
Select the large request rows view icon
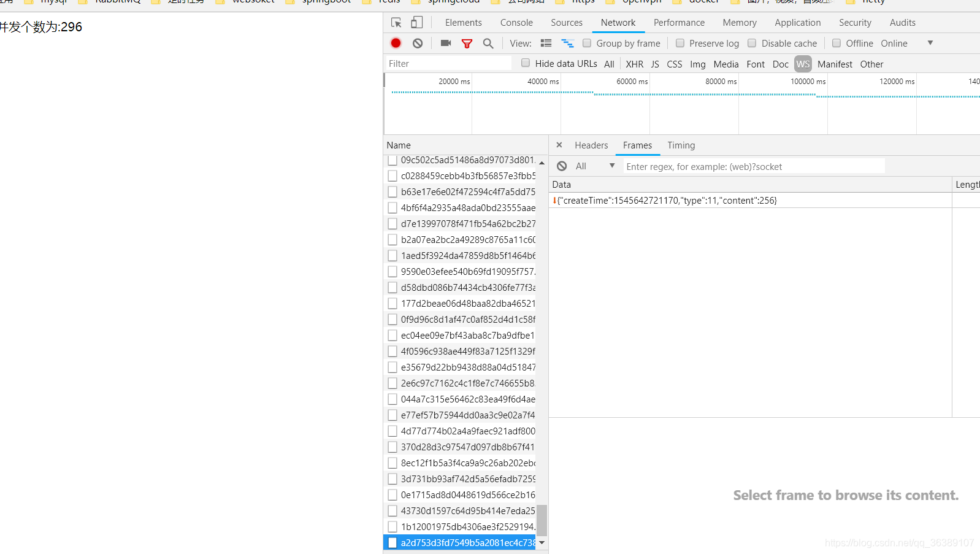coord(546,43)
